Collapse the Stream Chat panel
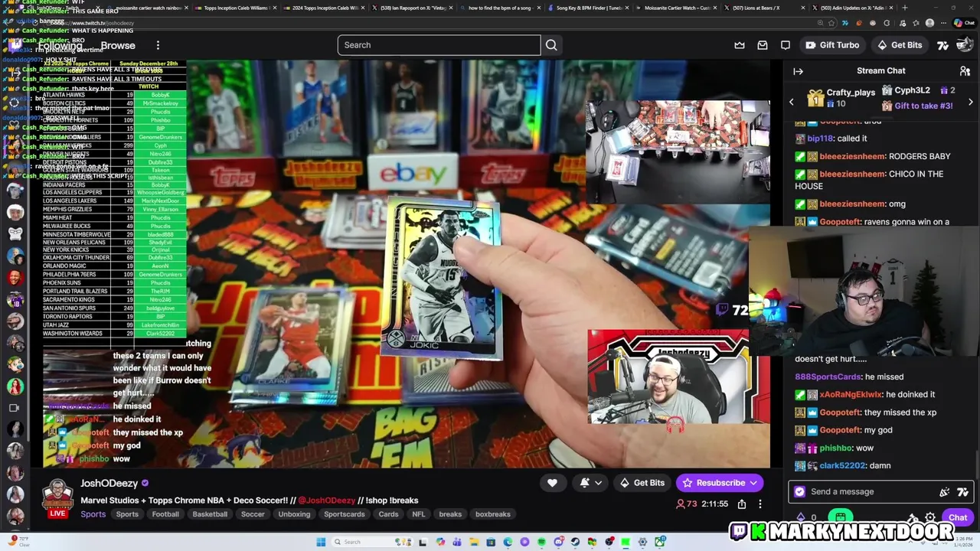This screenshot has height=551, width=980. (x=799, y=71)
